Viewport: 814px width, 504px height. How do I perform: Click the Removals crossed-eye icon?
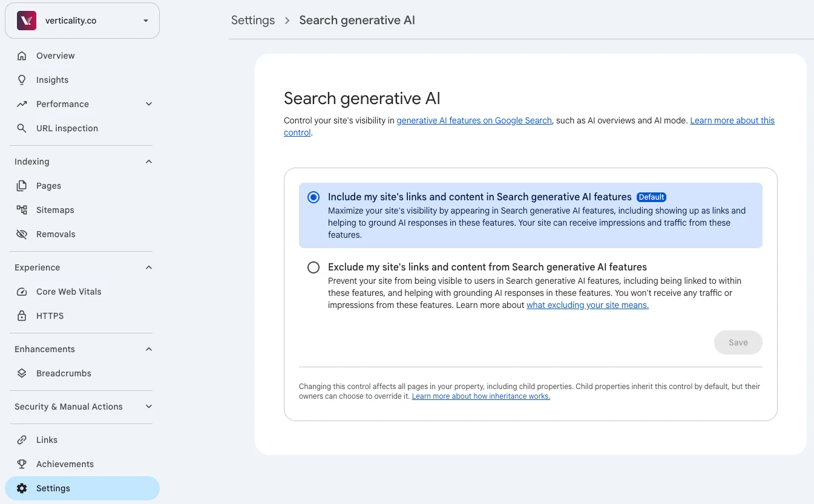coord(22,234)
